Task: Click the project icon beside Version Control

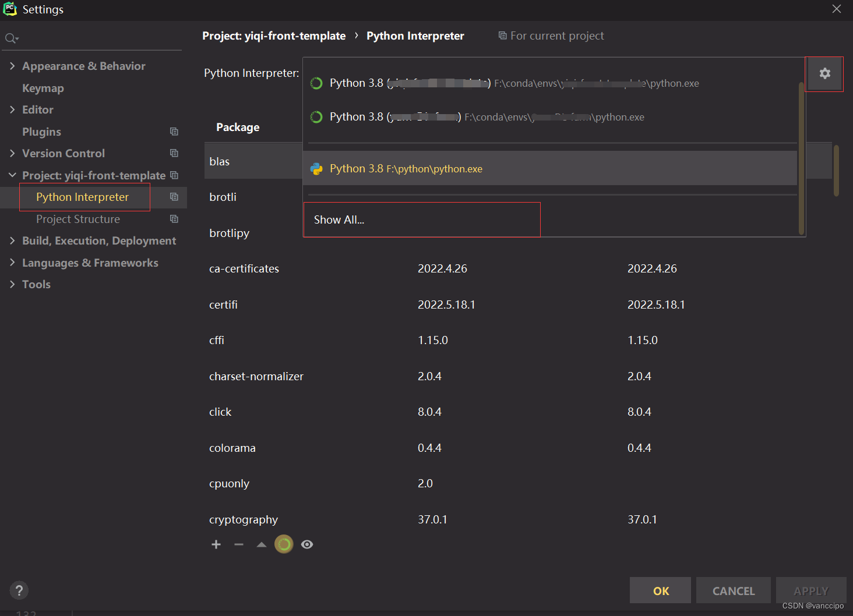Action: pyautogui.click(x=174, y=153)
